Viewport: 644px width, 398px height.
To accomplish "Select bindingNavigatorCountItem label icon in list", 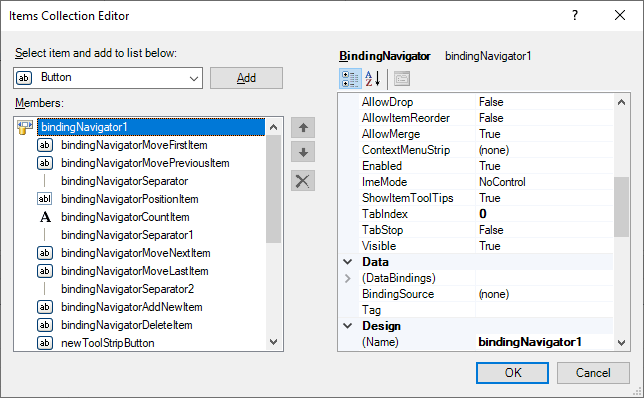I will pyautogui.click(x=45, y=217).
